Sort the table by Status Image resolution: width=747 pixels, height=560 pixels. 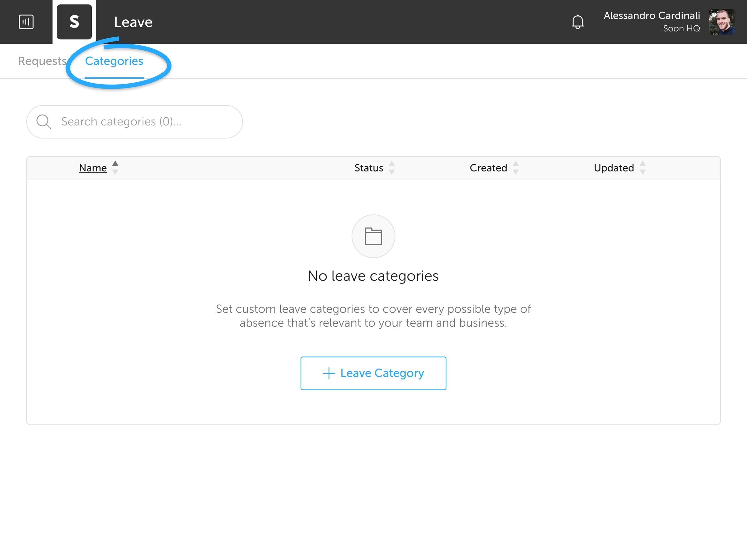[368, 168]
